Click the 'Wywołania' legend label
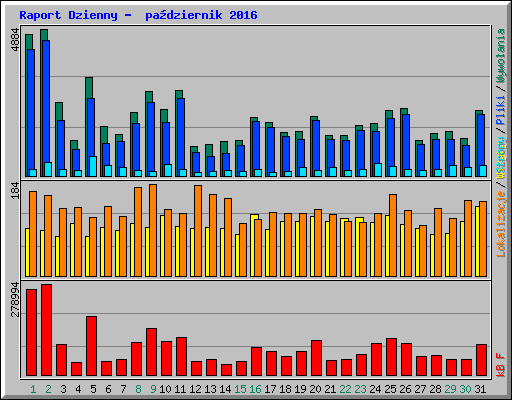This screenshot has width=512, height=400. [x=501, y=56]
